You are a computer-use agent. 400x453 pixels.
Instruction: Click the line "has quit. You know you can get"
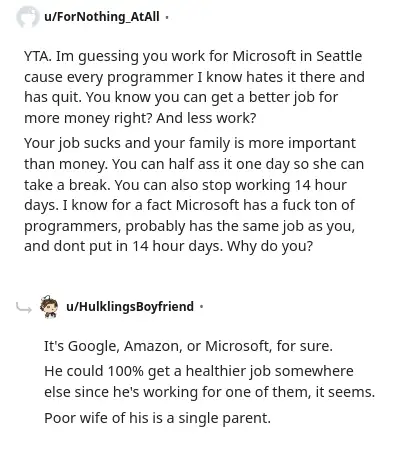click(181, 97)
